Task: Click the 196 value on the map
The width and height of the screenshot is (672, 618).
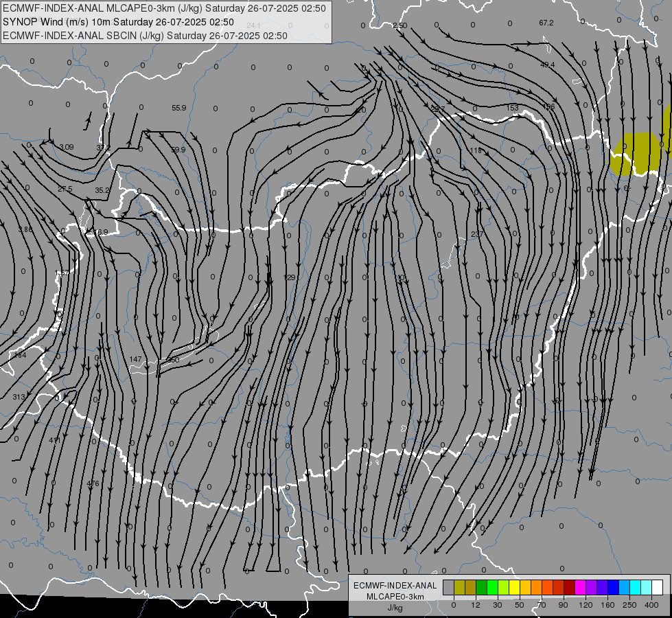Action: tap(549, 107)
